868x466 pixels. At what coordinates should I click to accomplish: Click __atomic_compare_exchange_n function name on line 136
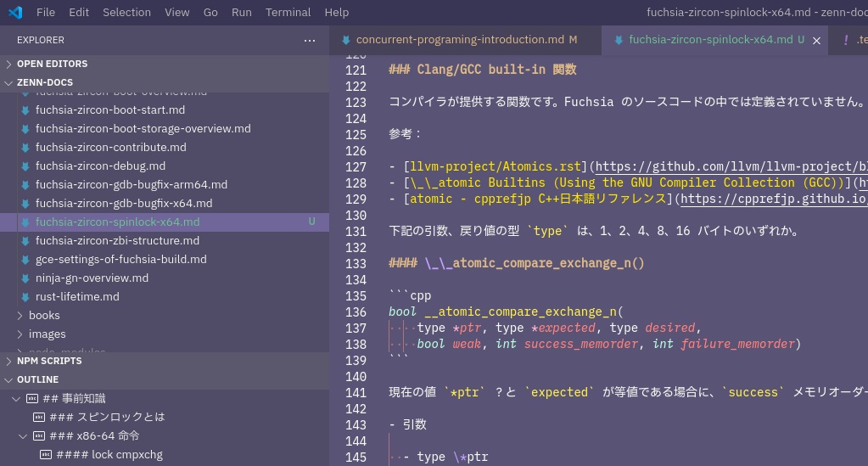click(x=520, y=312)
